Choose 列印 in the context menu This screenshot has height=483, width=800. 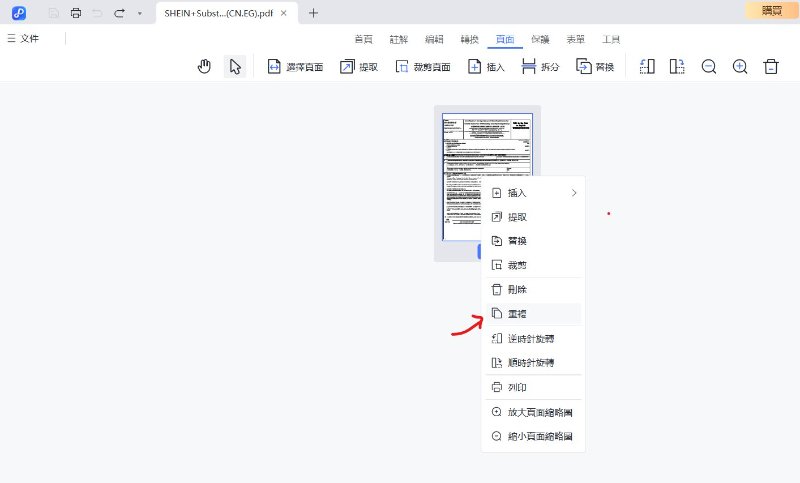click(x=533, y=387)
